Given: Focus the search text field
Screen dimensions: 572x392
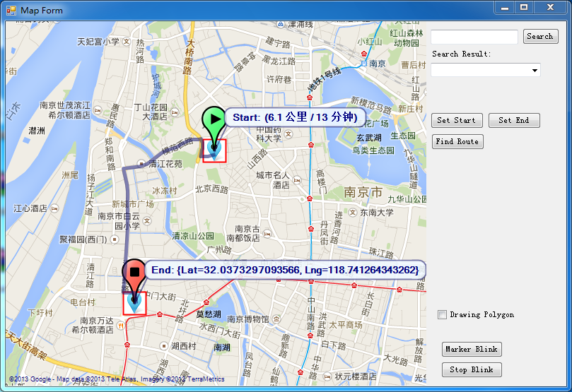Looking at the screenshot, I should 474,37.
